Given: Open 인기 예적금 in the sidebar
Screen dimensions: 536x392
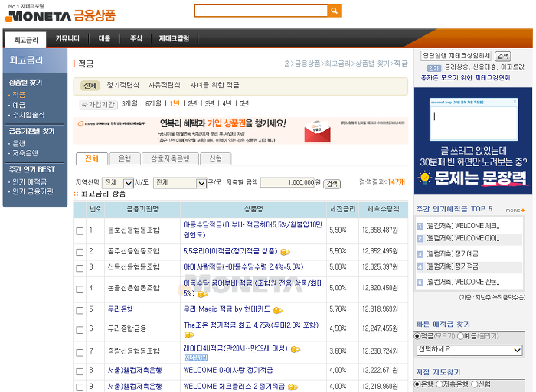Looking at the screenshot, I should click(29, 181).
